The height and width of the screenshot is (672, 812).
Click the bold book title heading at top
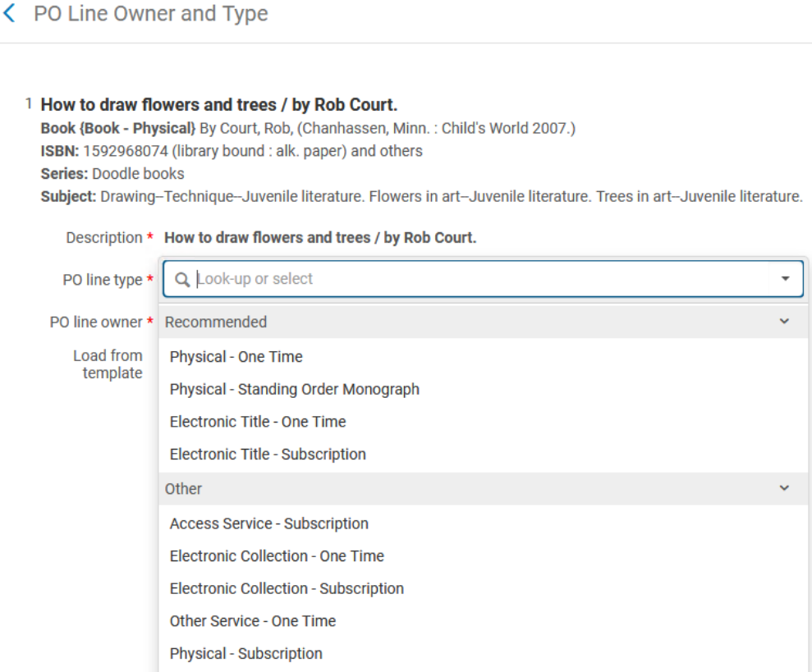coord(219,105)
